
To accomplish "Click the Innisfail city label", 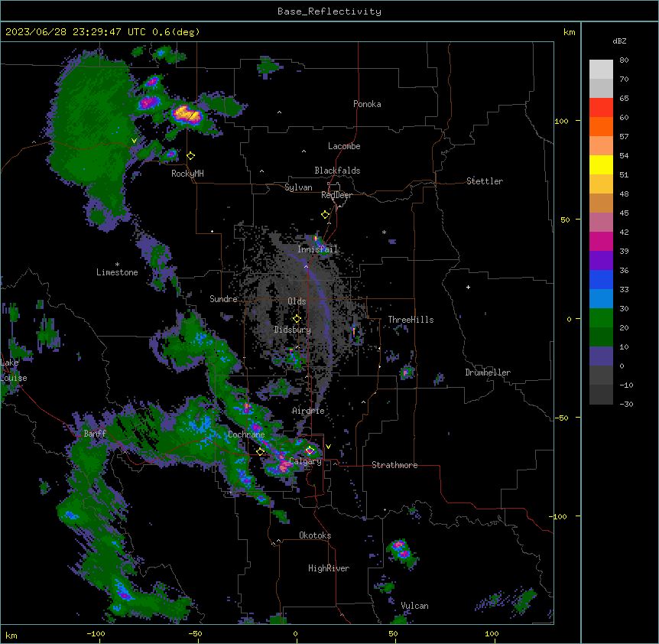I will [x=317, y=249].
